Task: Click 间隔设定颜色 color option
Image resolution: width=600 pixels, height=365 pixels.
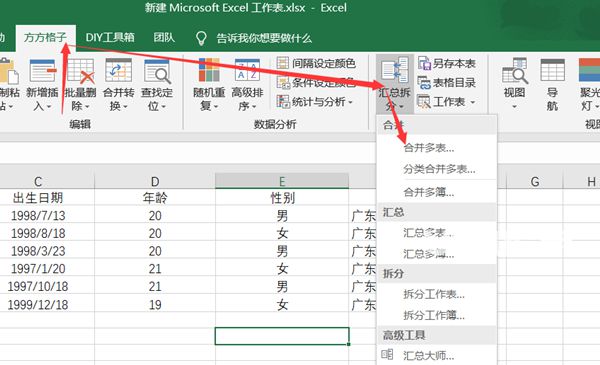Action: pyautogui.click(x=316, y=64)
